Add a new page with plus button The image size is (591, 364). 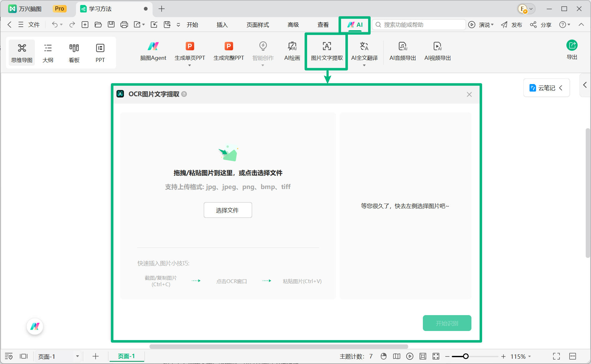tap(96, 356)
